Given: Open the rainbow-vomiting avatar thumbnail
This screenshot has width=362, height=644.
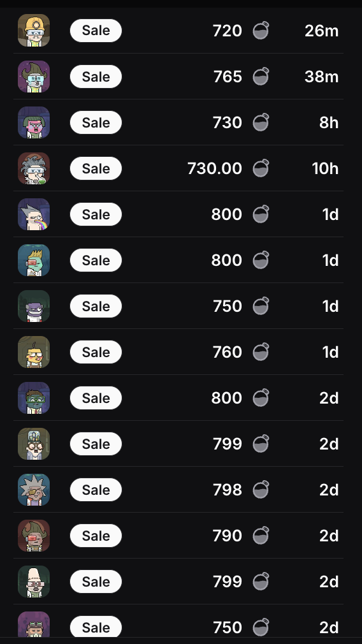Looking at the screenshot, I should point(34,214).
